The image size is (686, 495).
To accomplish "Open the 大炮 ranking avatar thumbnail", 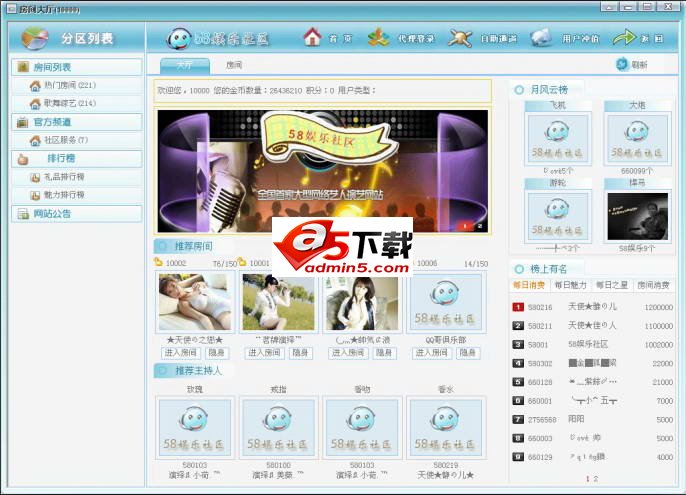I will (637, 139).
